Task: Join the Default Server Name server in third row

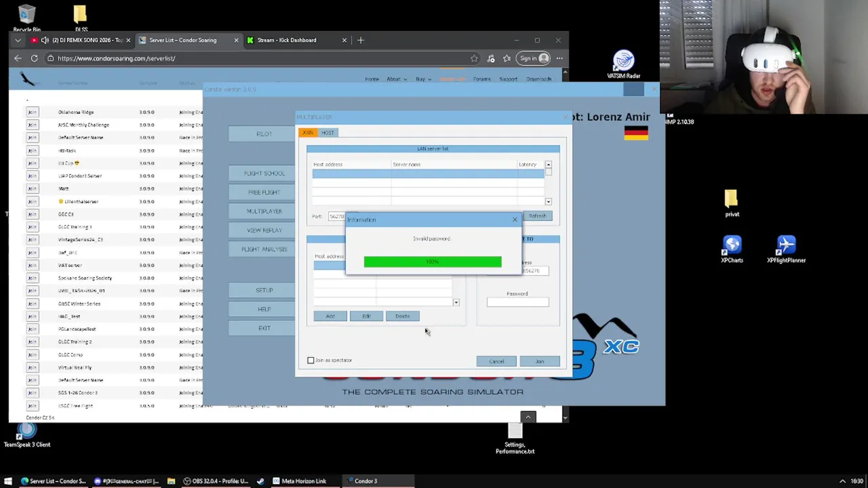Action: tap(33, 138)
